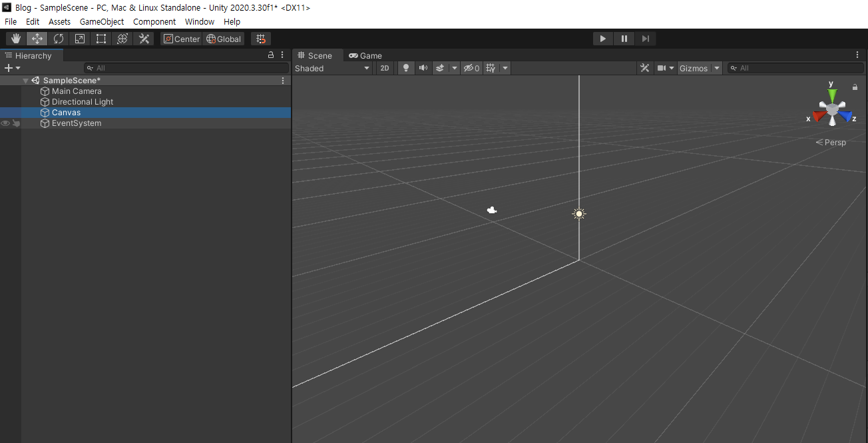This screenshot has height=443, width=868.
Task: Toggle EventSystem visibility eye icon
Action: tap(5, 123)
